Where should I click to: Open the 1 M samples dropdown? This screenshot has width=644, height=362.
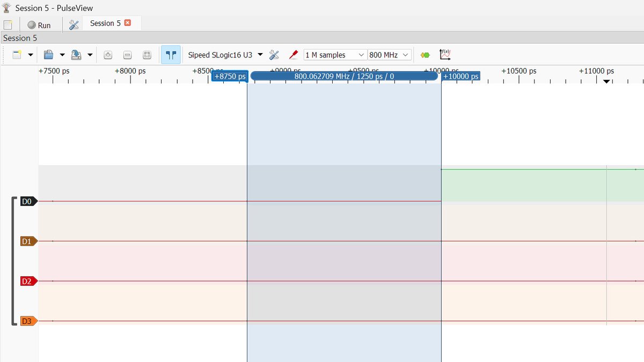tap(335, 55)
